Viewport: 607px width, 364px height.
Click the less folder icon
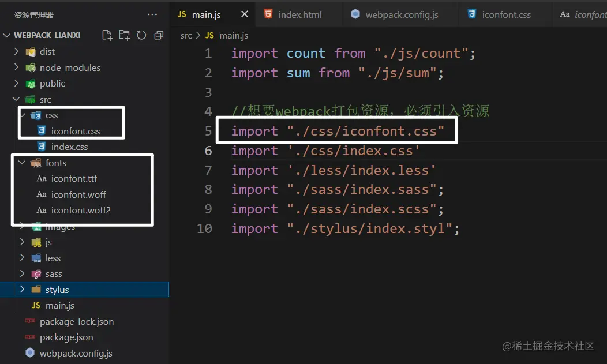tap(36, 258)
